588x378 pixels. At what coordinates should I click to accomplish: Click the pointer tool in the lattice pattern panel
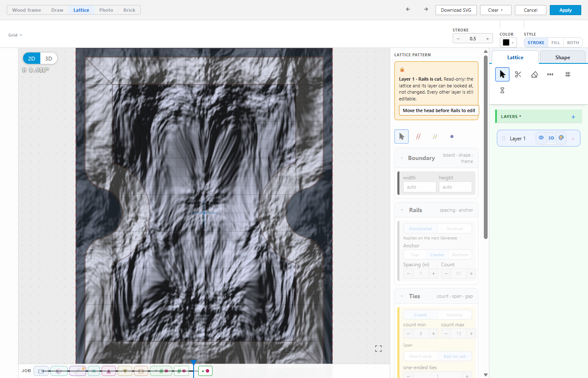402,136
